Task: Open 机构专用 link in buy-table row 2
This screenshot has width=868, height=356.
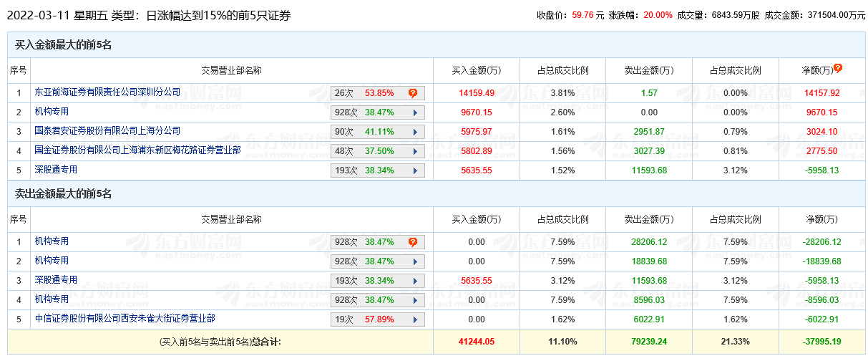Action: click(x=52, y=112)
